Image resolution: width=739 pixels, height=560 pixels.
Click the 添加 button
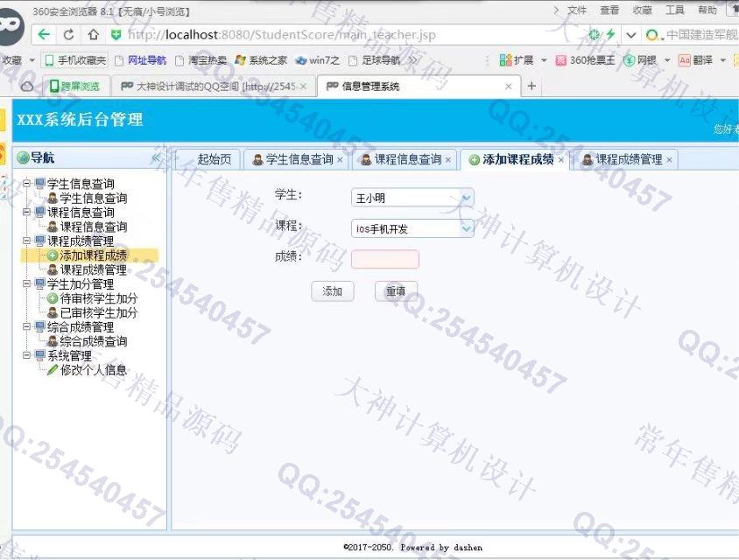pos(332,291)
